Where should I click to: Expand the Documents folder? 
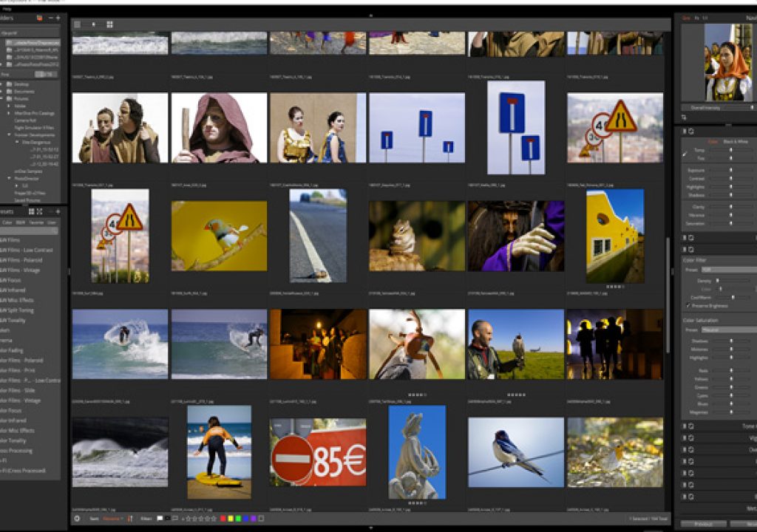point(1,91)
